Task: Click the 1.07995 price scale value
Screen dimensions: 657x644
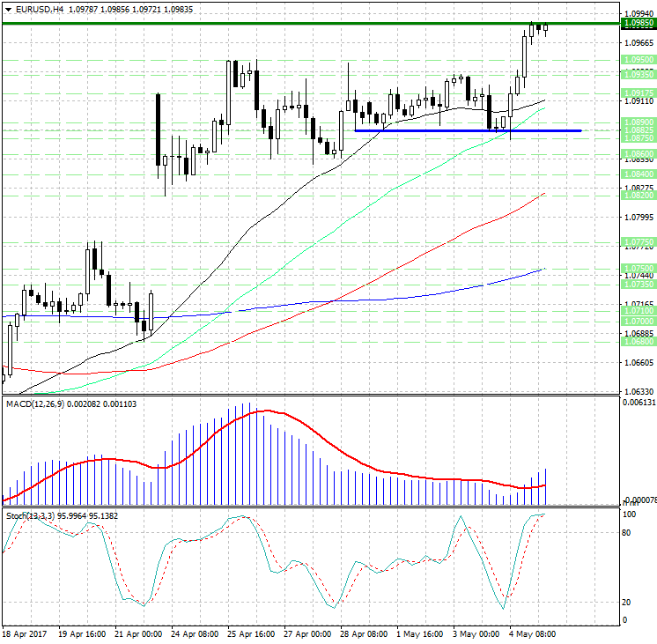Action: 639,218
